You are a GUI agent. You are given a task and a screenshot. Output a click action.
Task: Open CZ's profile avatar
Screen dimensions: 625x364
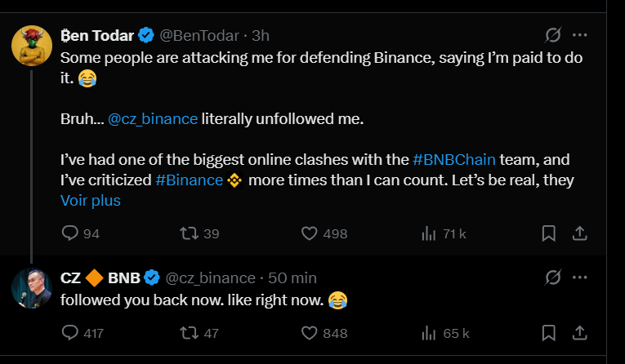click(33, 287)
